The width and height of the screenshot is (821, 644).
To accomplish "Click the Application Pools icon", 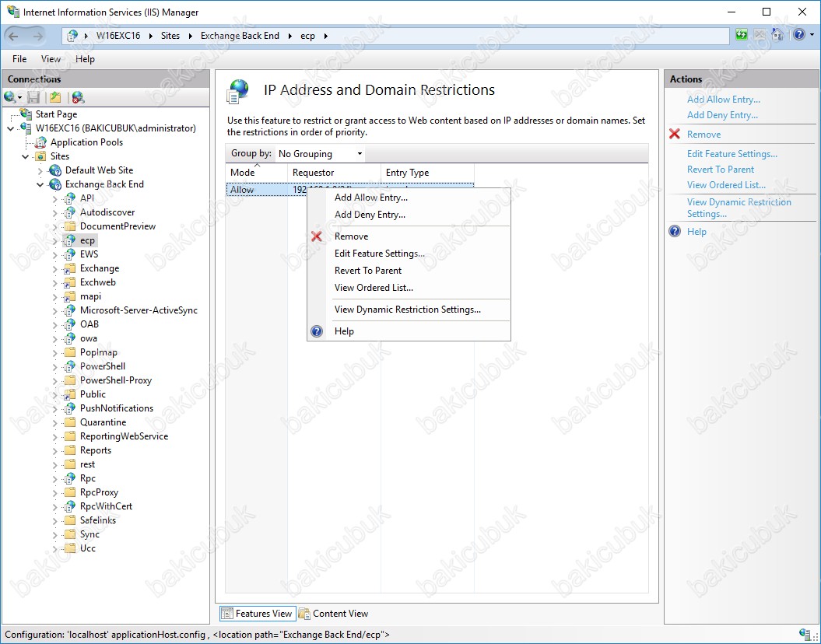I will (40, 142).
